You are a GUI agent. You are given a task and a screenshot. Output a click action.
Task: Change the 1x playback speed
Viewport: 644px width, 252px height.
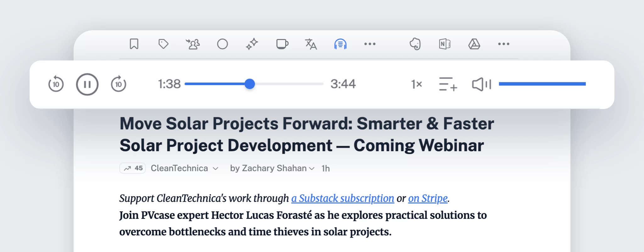[x=416, y=84]
